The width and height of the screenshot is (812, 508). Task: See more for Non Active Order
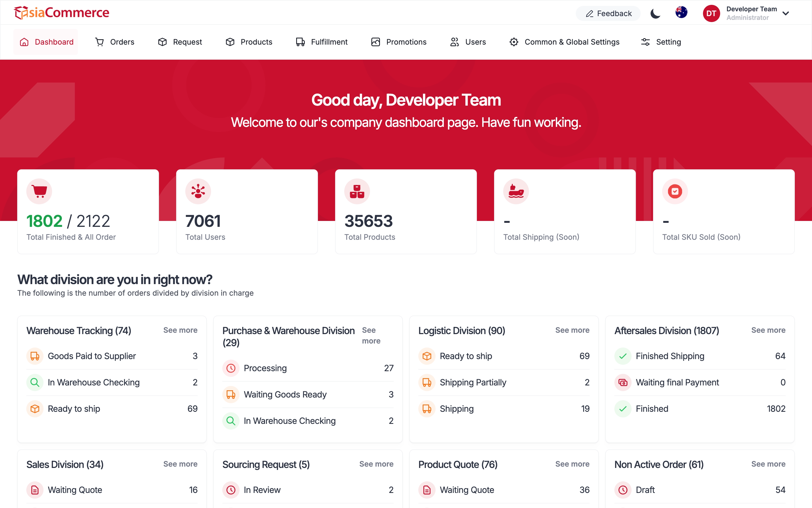point(768,464)
